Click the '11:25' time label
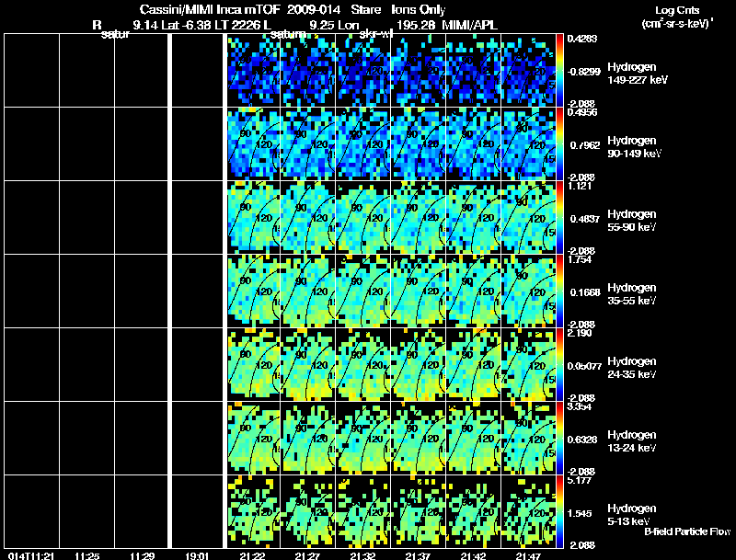The image size is (736, 560). (86, 555)
